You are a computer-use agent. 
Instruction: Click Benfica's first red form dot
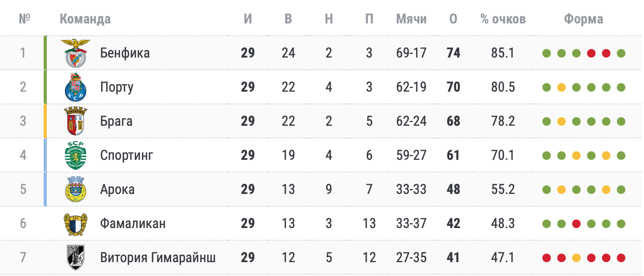pyautogui.click(x=591, y=53)
